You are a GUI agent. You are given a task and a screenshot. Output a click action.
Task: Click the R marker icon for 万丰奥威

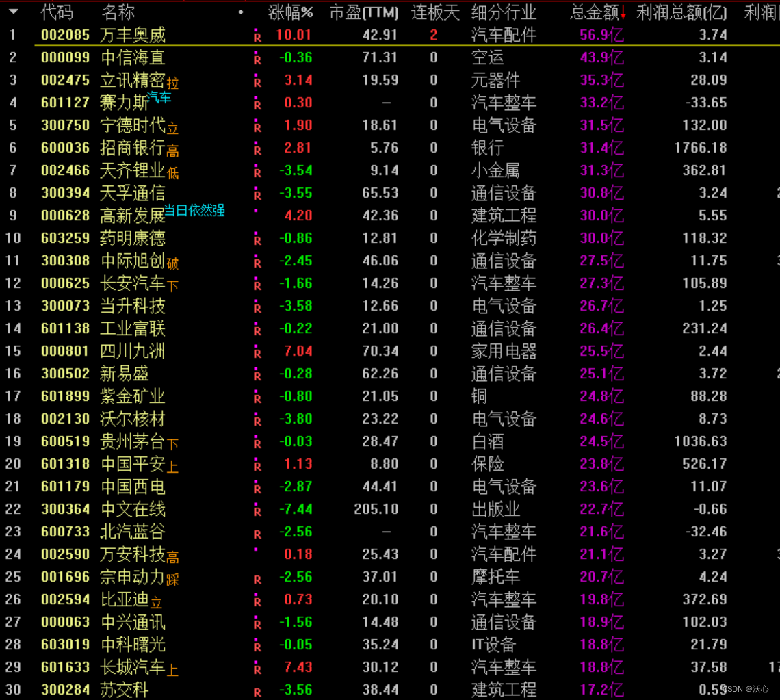tap(257, 36)
